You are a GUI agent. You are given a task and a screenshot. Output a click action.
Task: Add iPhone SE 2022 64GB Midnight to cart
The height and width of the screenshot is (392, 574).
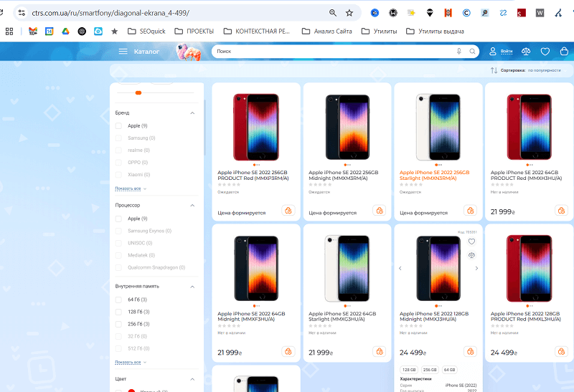tap(288, 351)
